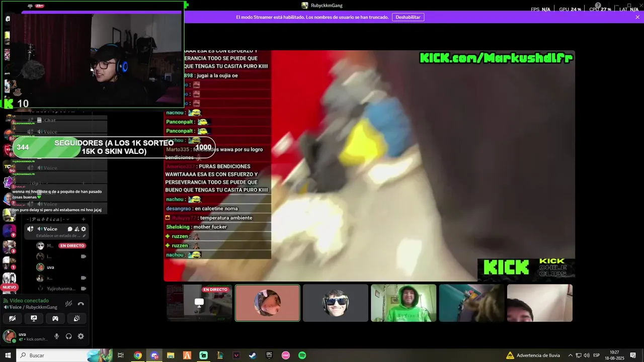Open the server with the 3 notifications badge
Viewport: 644px width, 362px height.
9,247
